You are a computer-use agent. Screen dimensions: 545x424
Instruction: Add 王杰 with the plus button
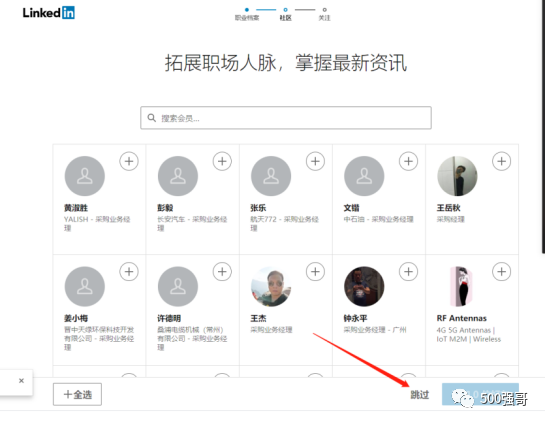(x=315, y=272)
